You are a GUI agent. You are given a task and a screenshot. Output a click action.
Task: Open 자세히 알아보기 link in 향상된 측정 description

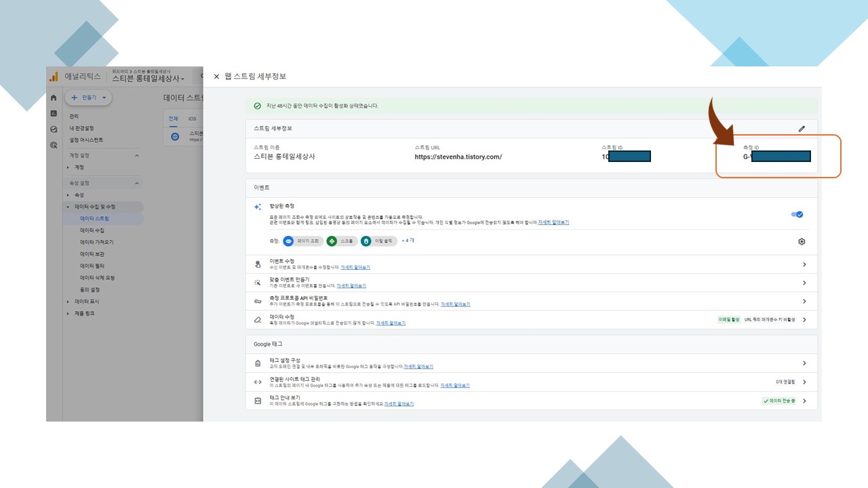[x=553, y=222]
